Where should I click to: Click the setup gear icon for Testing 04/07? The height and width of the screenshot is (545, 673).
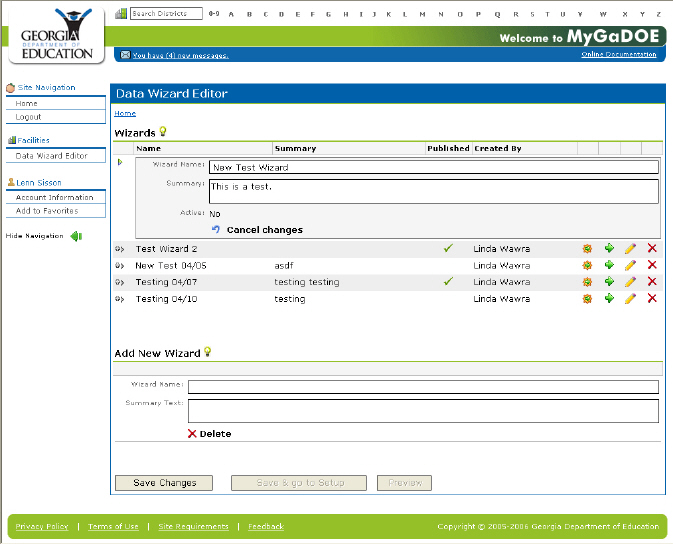point(587,282)
